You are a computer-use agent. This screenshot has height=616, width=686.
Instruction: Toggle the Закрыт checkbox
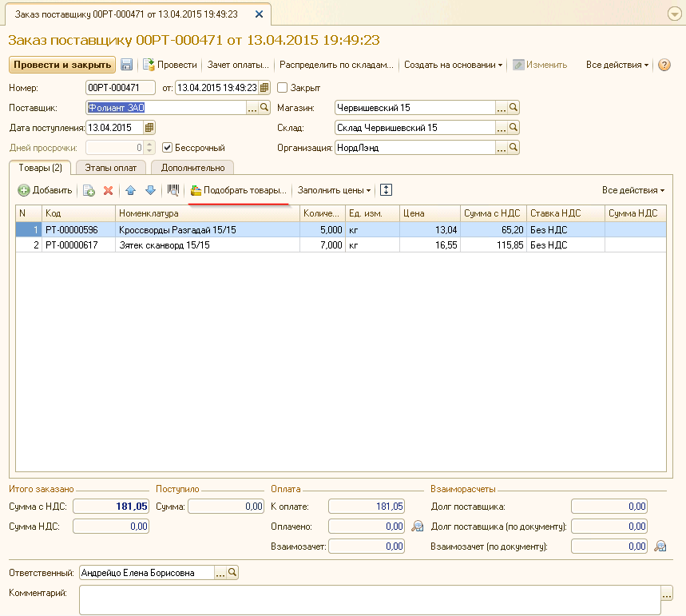282,88
